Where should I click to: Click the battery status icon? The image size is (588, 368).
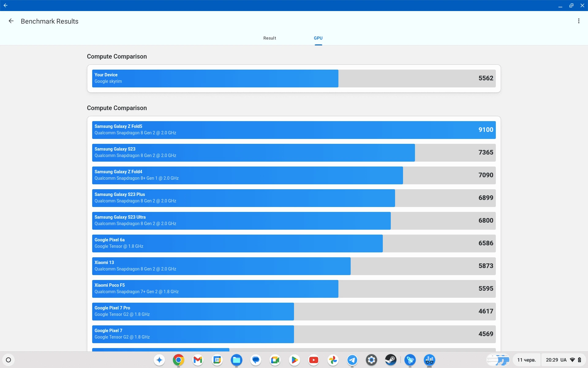[x=579, y=360]
